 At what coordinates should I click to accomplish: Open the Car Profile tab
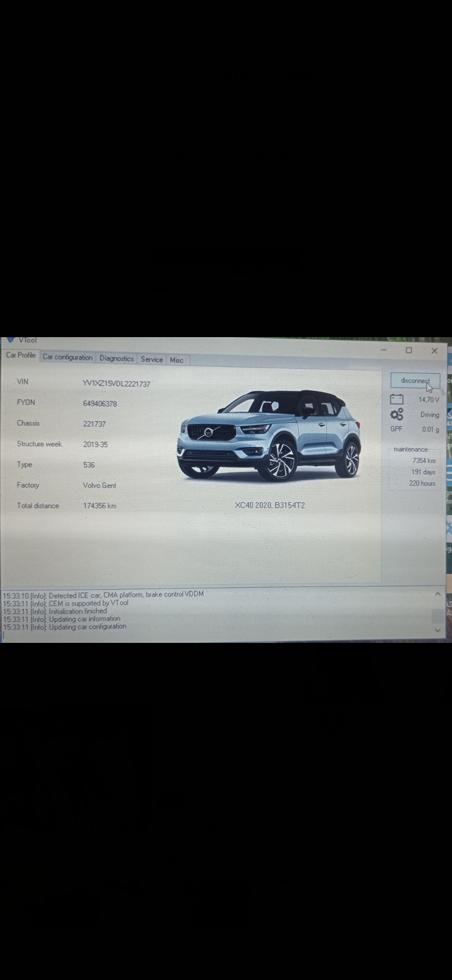pyautogui.click(x=21, y=355)
